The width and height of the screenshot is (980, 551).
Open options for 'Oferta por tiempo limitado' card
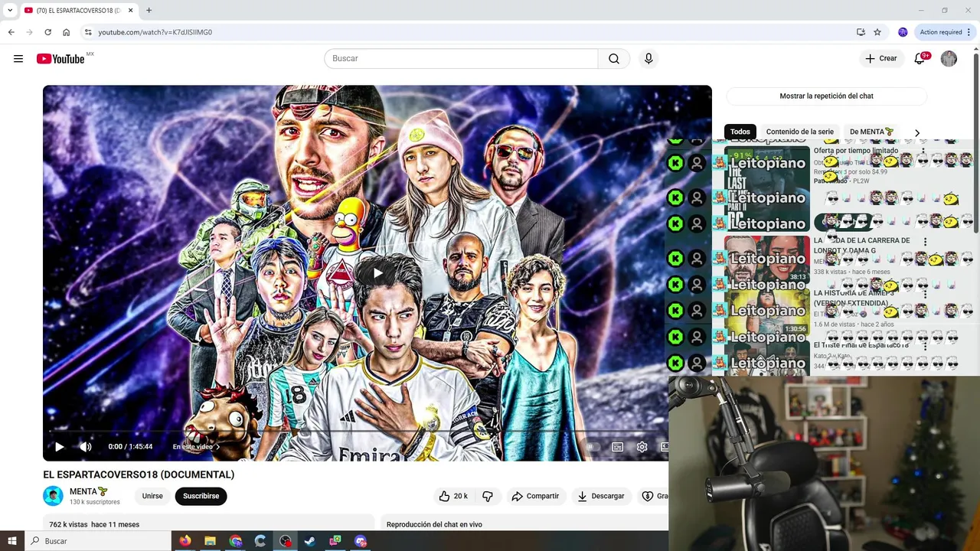click(925, 152)
